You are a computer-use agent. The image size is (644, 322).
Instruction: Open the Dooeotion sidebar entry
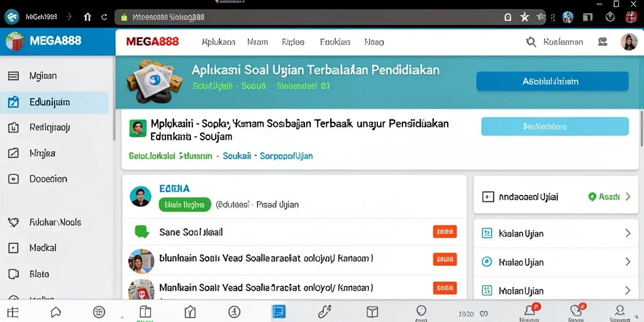click(x=48, y=179)
